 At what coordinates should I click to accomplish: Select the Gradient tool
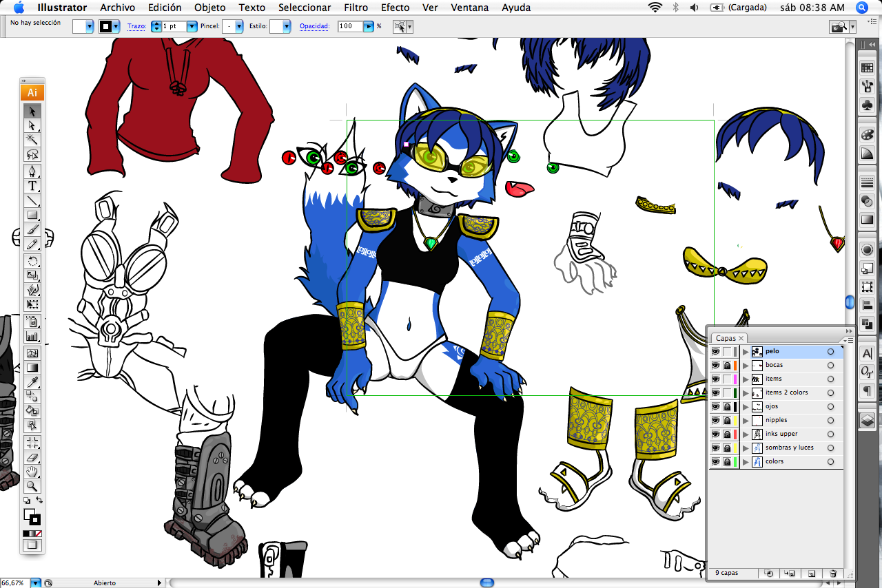[x=32, y=368]
